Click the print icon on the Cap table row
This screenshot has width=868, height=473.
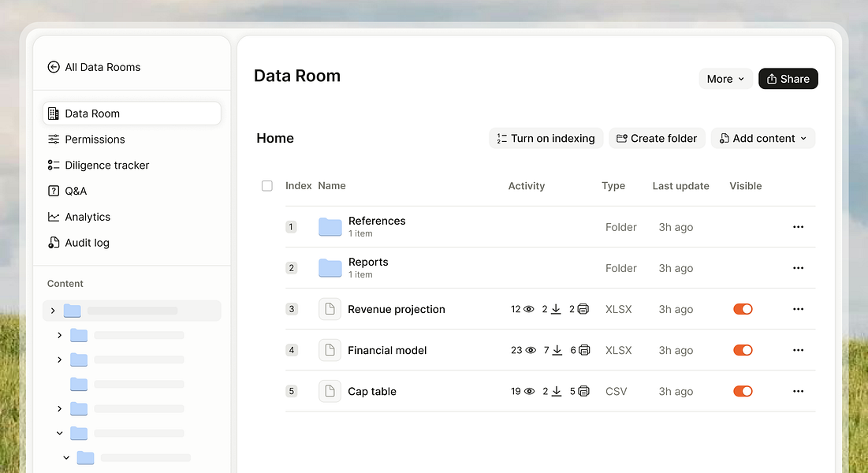pyautogui.click(x=583, y=391)
